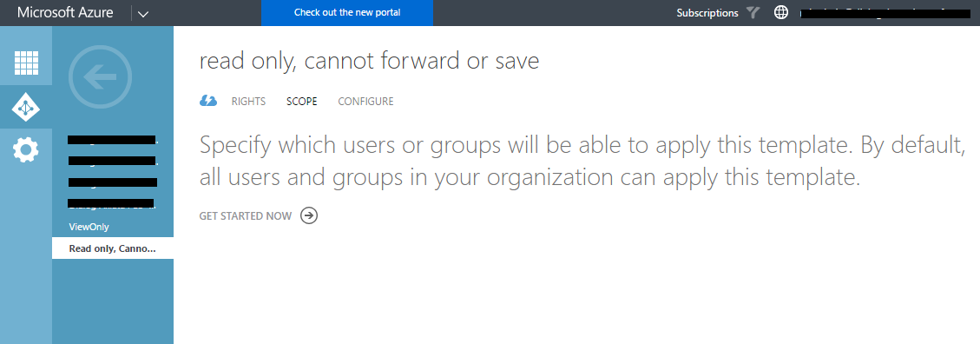Open the CONFIGURE tab

pyautogui.click(x=365, y=102)
